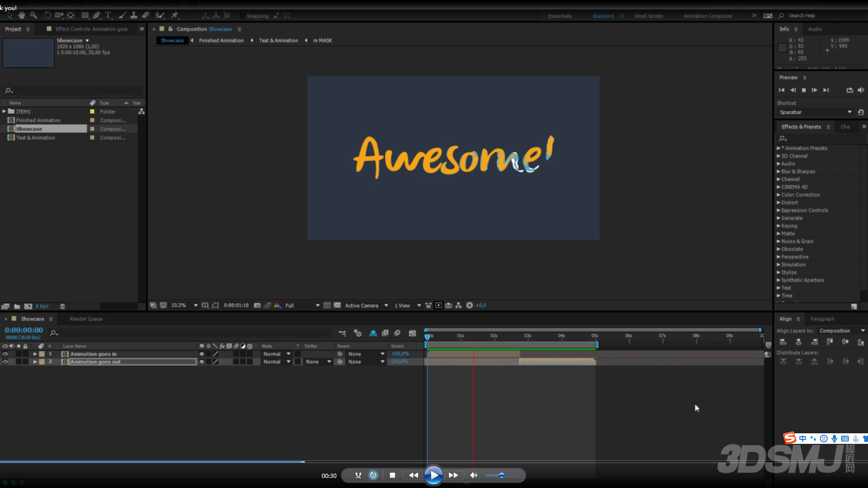Toggle quality switch for 'Animation goes in'

pyautogui.click(x=216, y=354)
